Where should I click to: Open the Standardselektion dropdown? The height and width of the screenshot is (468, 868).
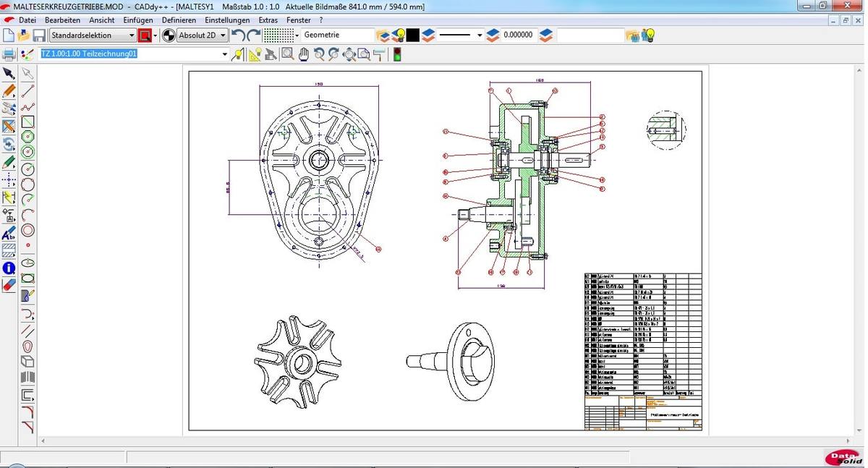[x=132, y=35]
